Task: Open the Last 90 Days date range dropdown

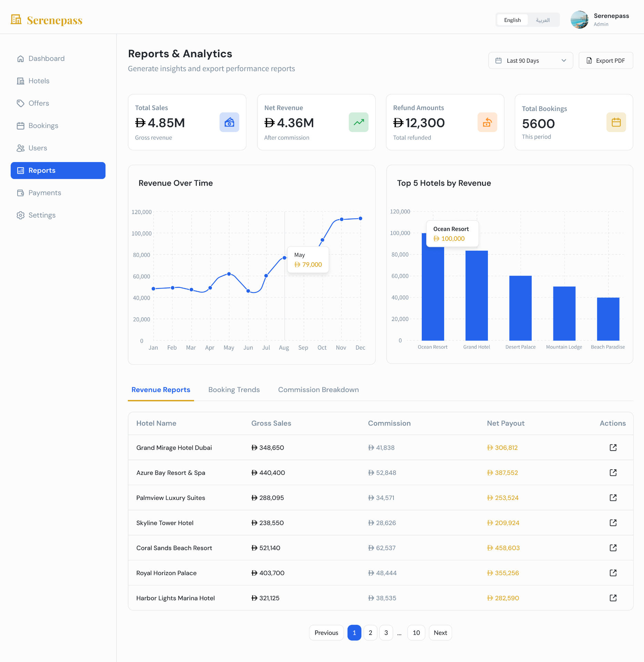Action: tap(531, 61)
